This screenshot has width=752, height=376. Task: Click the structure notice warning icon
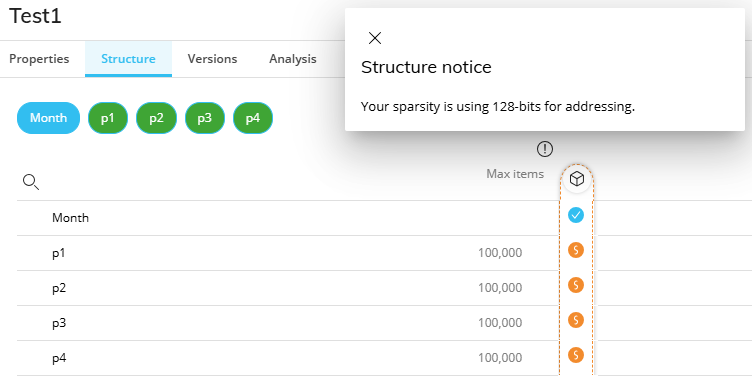point(545,149)
